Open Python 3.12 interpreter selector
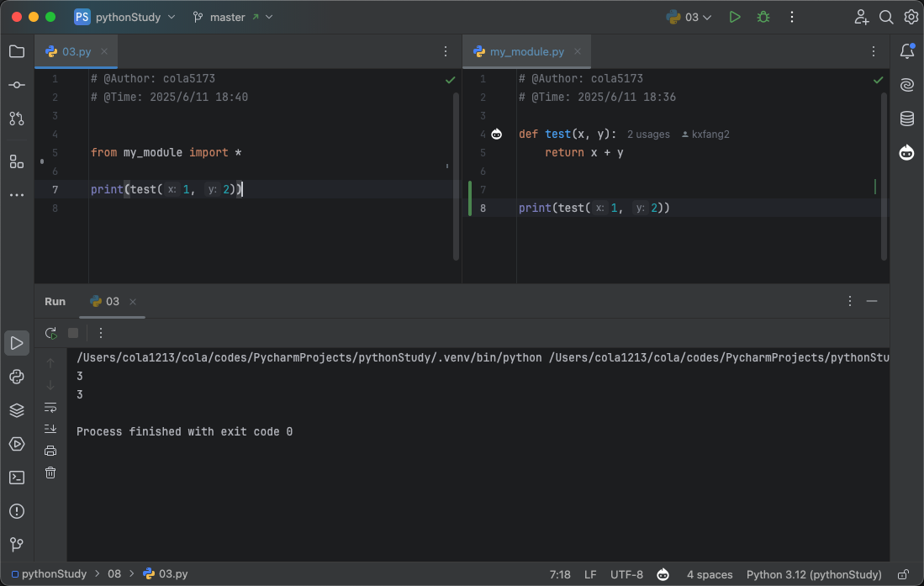 coord(814,574)
